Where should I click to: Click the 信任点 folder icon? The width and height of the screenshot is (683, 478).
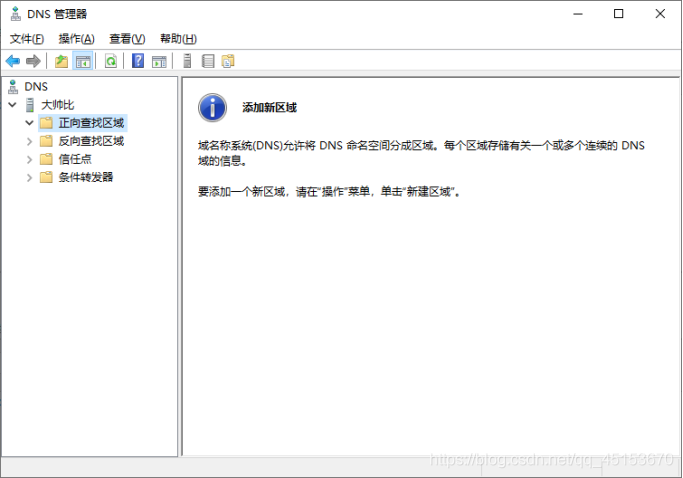pyautogui.click(x=46, y=159)
